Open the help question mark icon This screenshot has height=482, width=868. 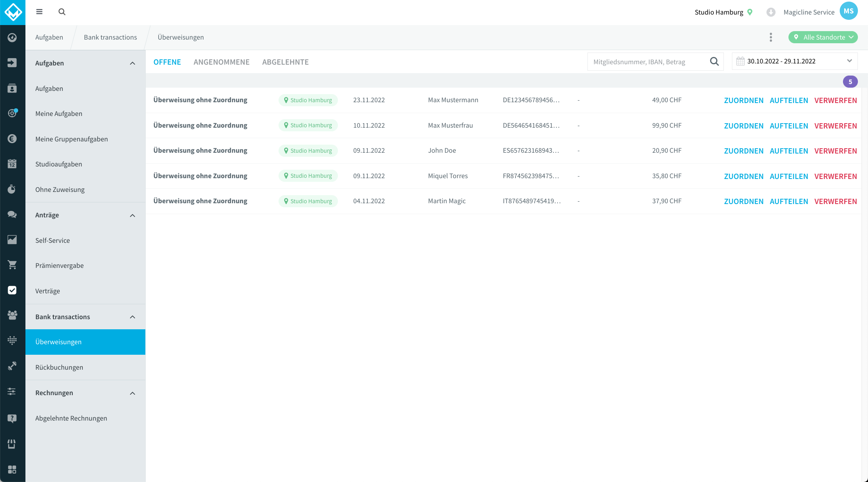pos(12,419)
